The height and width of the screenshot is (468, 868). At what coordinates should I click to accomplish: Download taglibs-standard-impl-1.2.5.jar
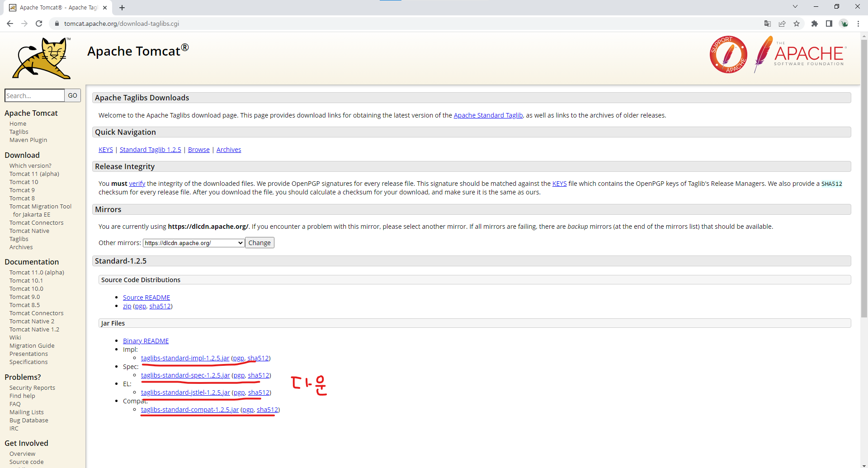tap(185, 358)
